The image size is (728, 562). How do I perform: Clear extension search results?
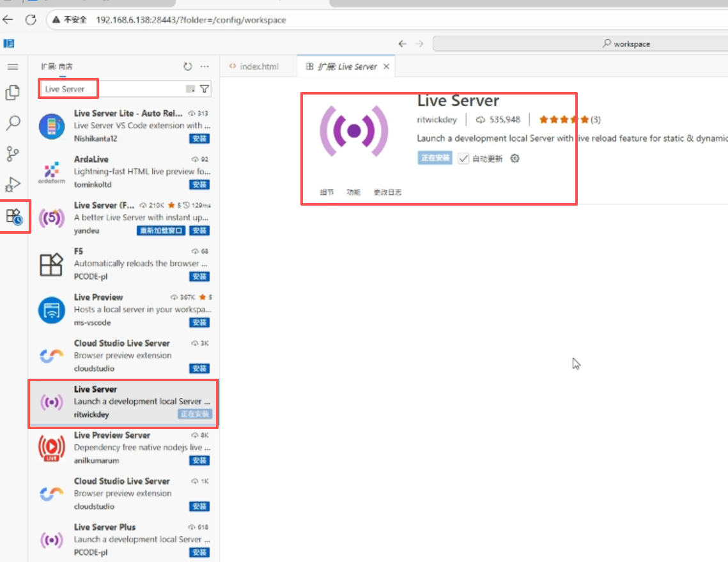click(x=190, y=89)
